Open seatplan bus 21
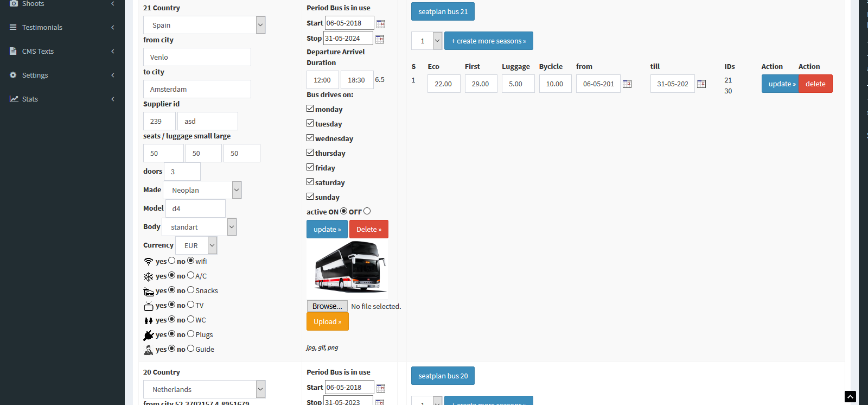Image resolution: width=868 pixels, height=405 pixels. pyautogui.click(x=443, y=11)
